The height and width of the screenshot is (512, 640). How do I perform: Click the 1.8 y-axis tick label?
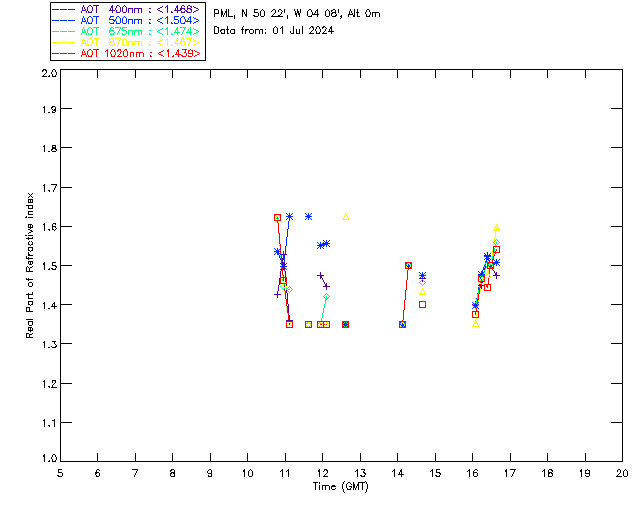click(49, 148)
